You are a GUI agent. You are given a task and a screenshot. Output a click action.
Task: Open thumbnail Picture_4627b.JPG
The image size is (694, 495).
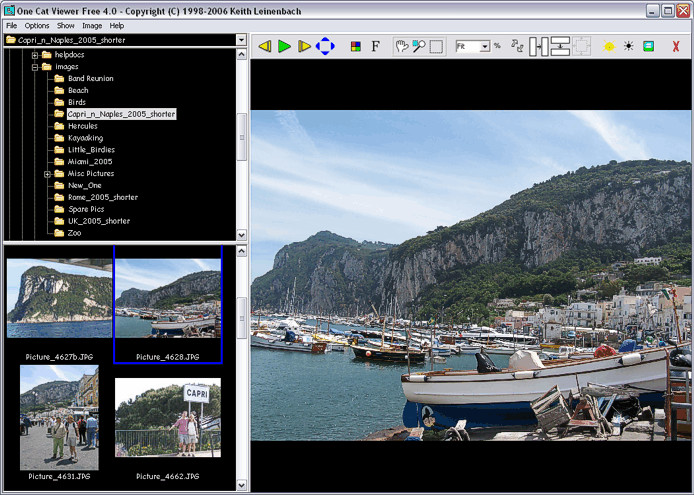(59, 298)
